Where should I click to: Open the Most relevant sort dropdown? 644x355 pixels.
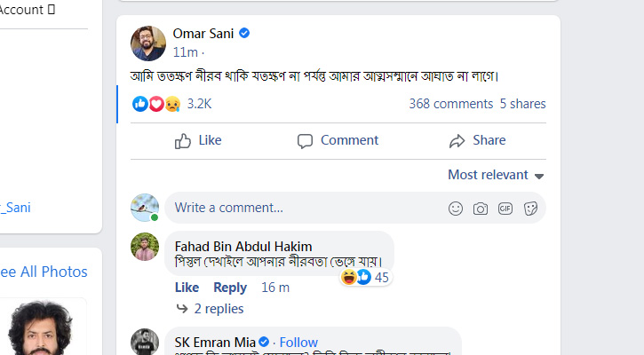tap(496, 175)
